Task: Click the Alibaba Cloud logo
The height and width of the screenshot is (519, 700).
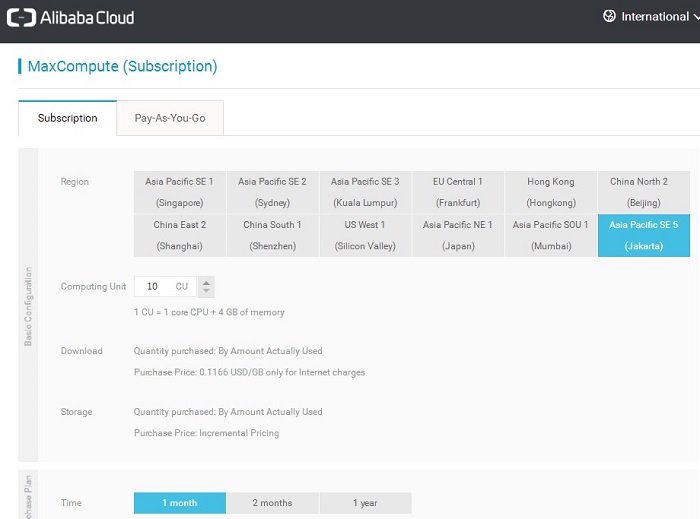Action: tap(71, 18)
